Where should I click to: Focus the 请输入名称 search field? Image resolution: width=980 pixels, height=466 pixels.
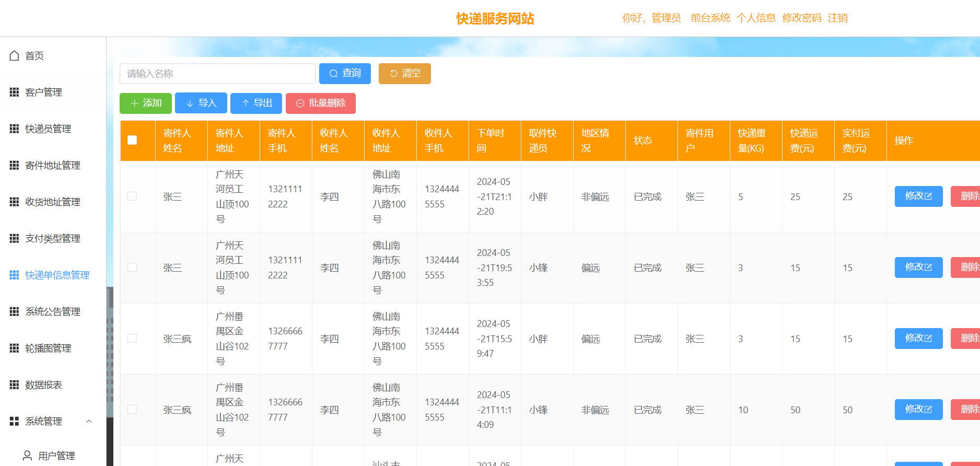coord(217,74)
